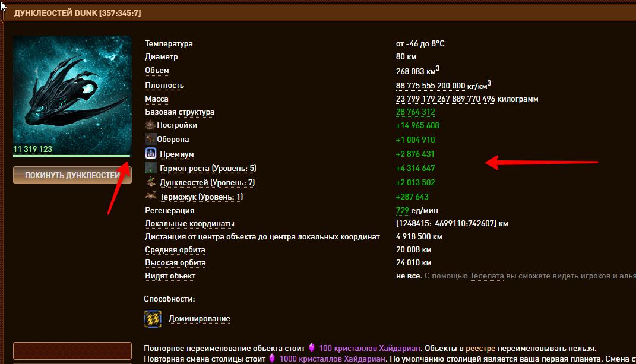
Task: Click the crystal icon beside 100 кристаллов
Action: (x=311, y=348)
